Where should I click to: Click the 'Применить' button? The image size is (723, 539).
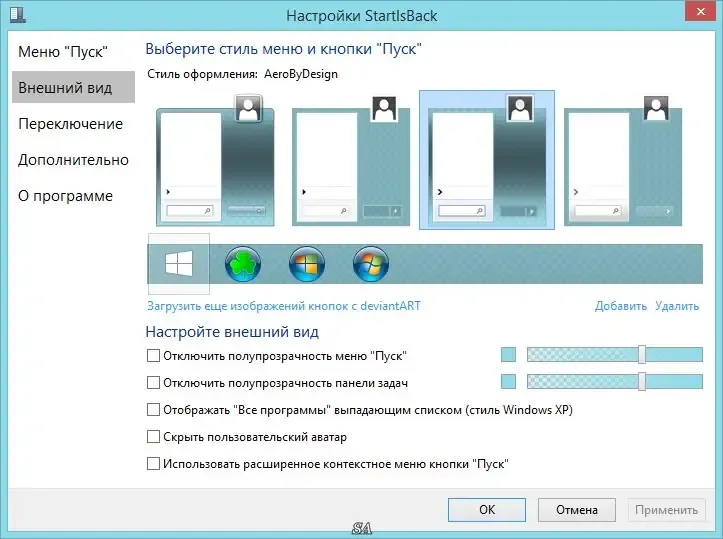tap(666, 509)
